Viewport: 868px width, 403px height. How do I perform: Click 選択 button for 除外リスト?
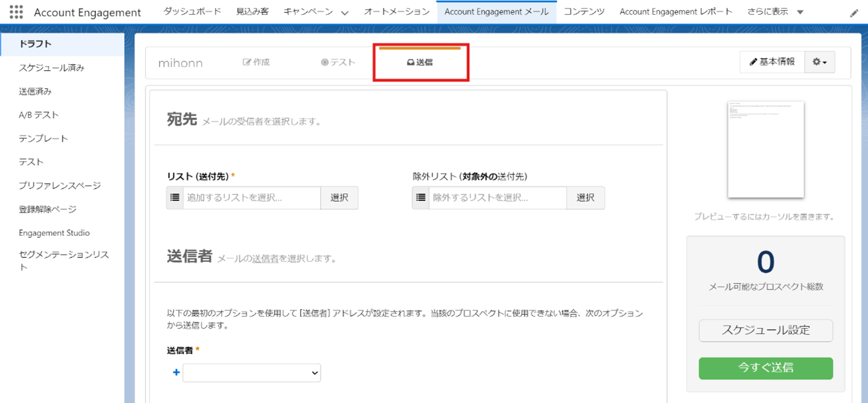pos(585,198)
